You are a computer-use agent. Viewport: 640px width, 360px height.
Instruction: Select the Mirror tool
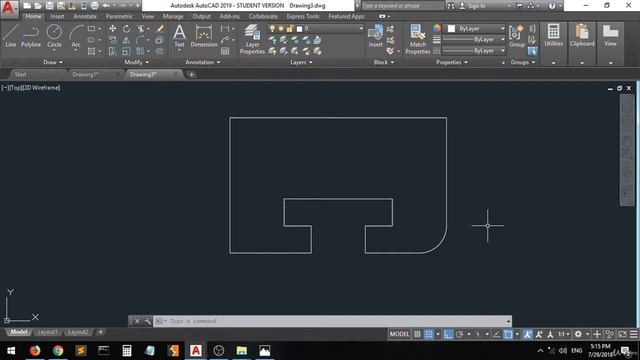click(x=127, y=40)
